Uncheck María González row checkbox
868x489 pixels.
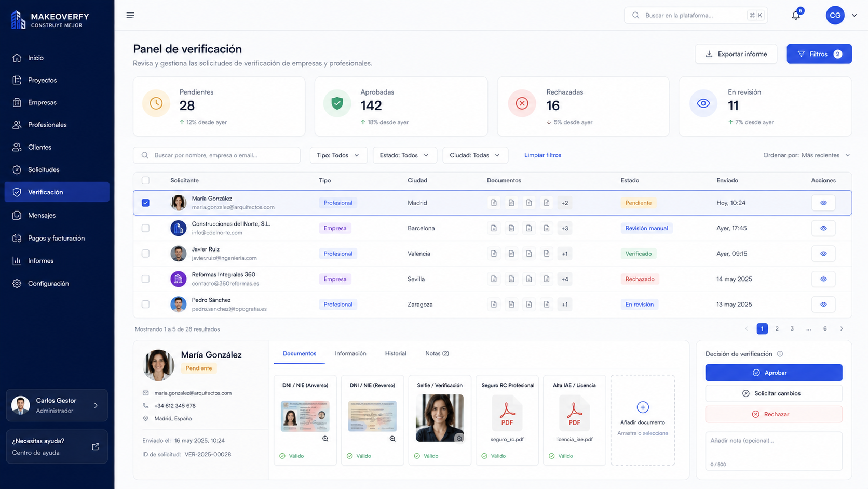[x=145, y=203]
